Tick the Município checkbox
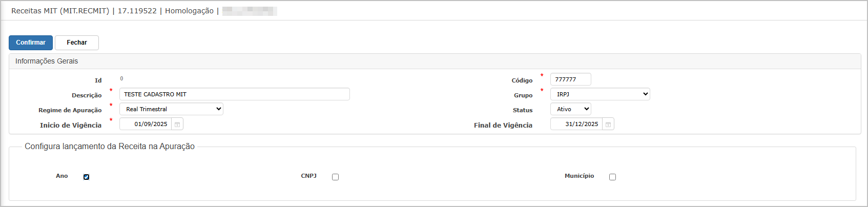The height and width of the screenshot is (207, 868). pos(612,177)
